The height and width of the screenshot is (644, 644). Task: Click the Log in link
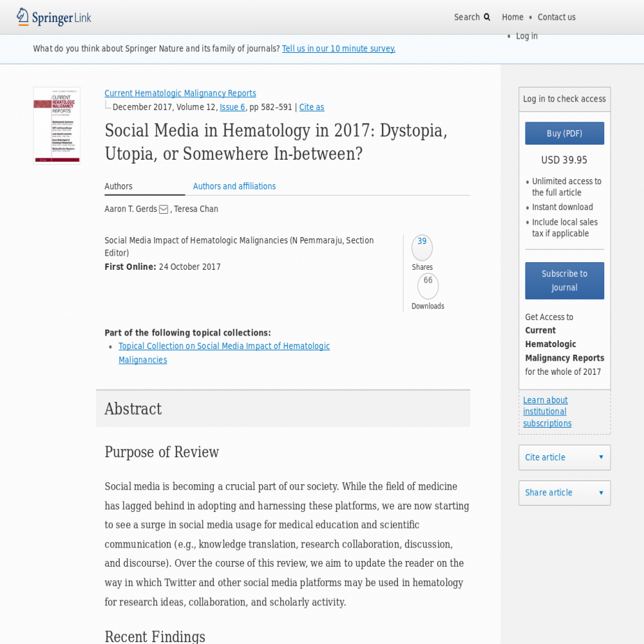point(527,36)
